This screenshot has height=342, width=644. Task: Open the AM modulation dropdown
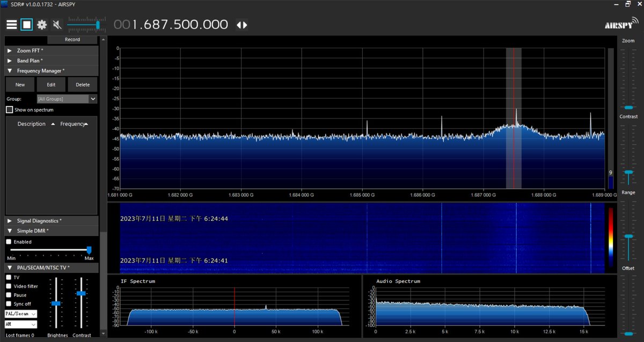coord(21,324)
